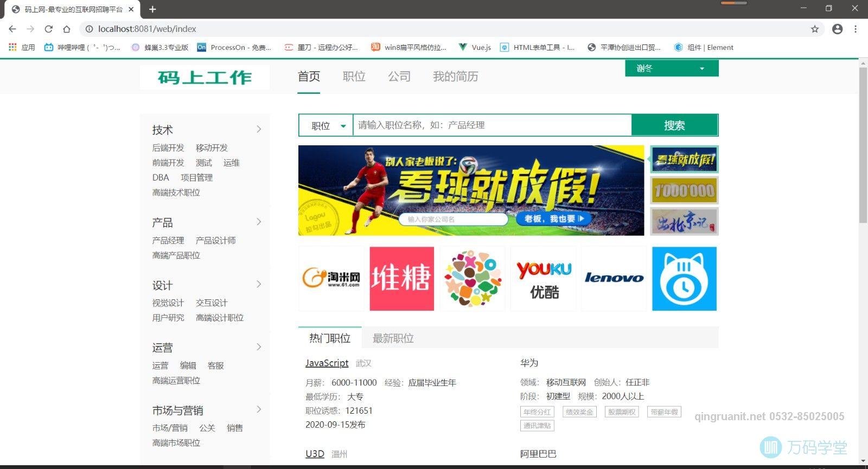Go to 公司 navigation tab

[399, 76]
